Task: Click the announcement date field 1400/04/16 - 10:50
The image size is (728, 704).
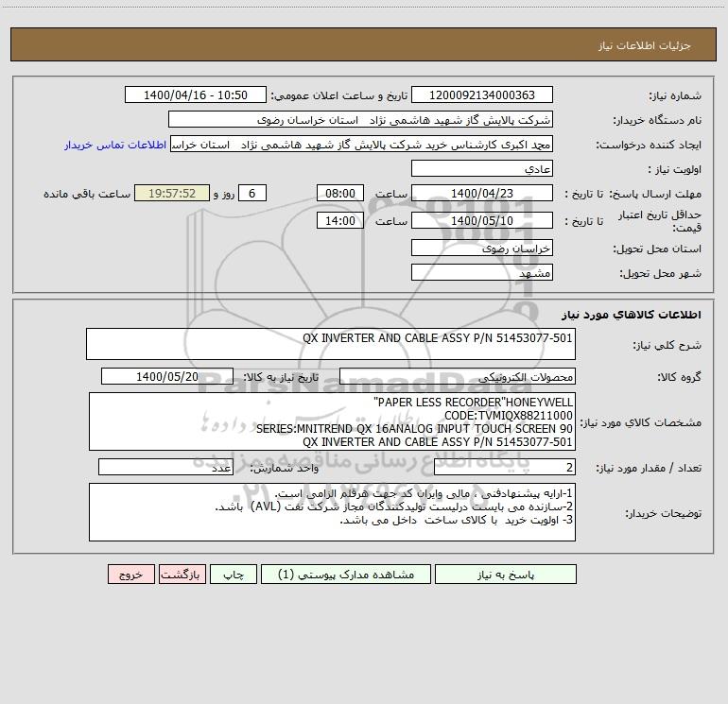Action: pyautogui.click(x=196, y=94)
